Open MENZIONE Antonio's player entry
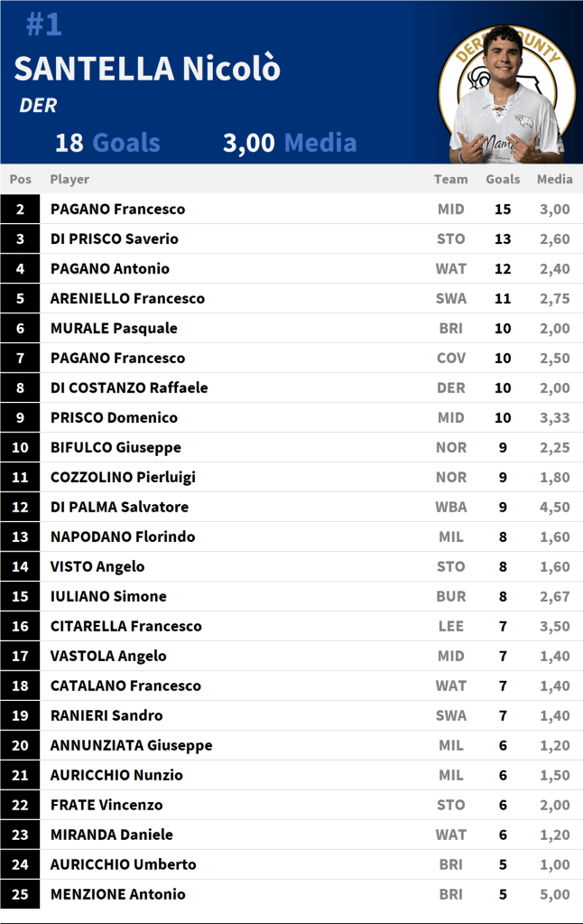This screenshot has height=924, width=583. [117, 894]
